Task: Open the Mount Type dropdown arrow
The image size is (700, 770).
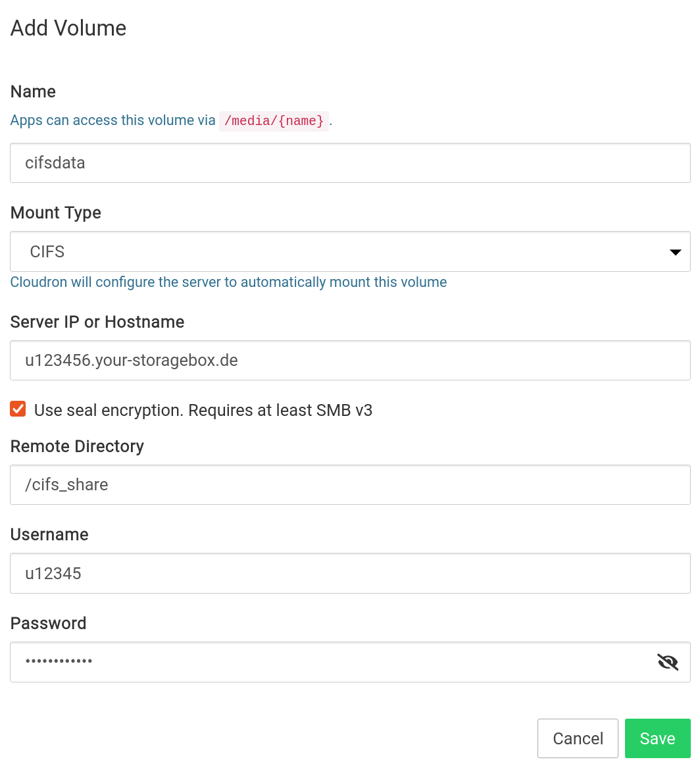Action: coord(675,252)
